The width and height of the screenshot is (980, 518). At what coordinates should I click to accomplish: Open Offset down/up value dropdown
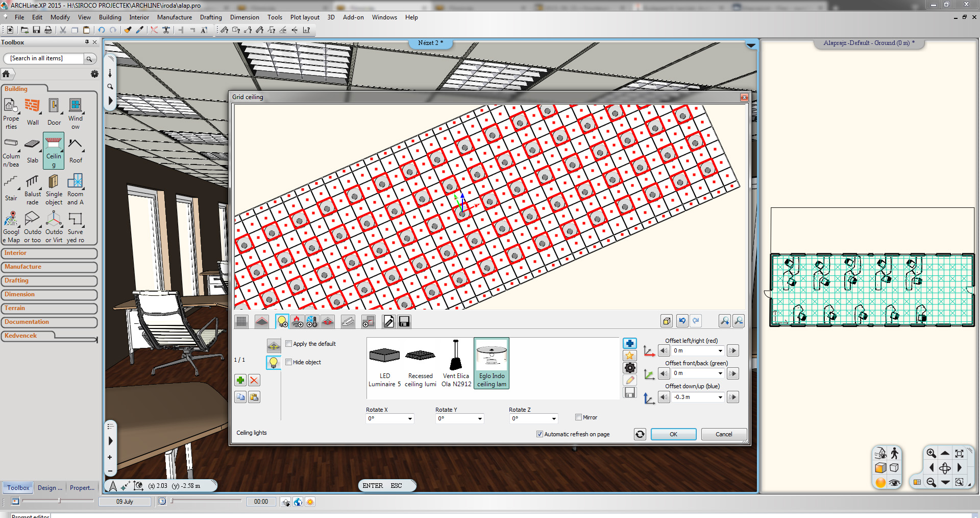[720, 397]
